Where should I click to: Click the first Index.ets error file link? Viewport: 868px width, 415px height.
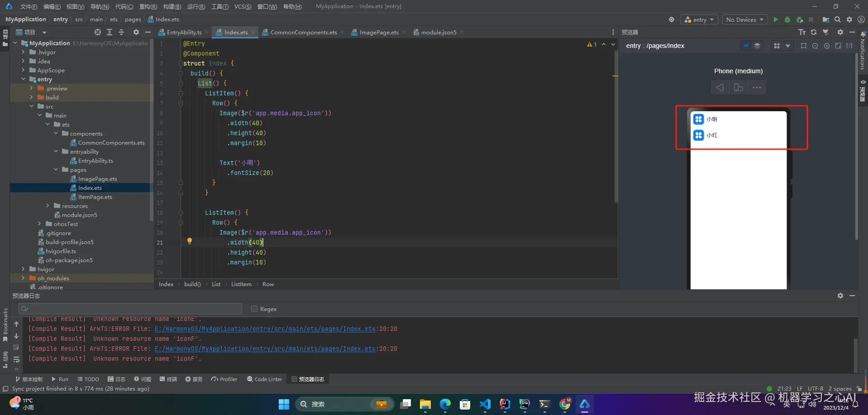point(265,329)
